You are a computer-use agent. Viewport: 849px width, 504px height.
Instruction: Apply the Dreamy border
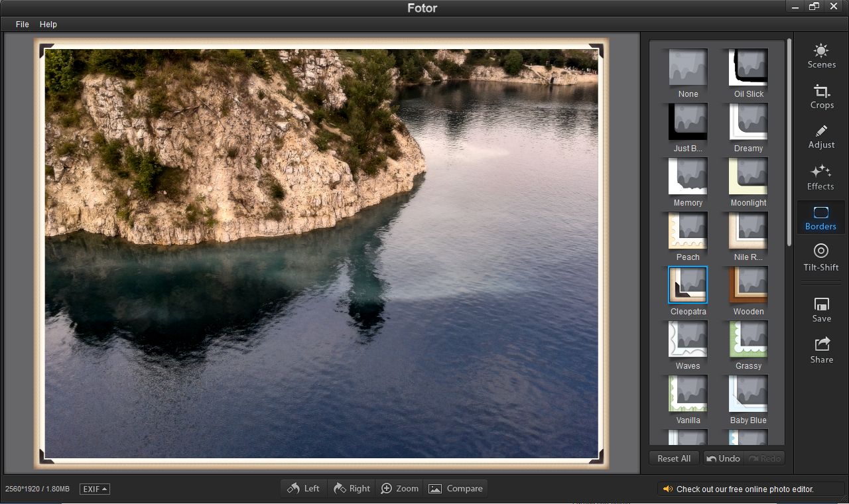(x=748, y=122)
